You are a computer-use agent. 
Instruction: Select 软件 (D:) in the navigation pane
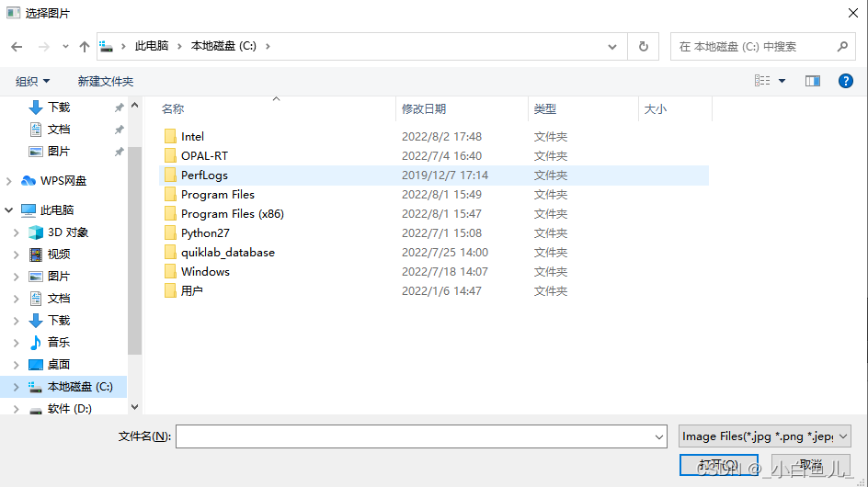pyautogui.click(x=69, y=409)
